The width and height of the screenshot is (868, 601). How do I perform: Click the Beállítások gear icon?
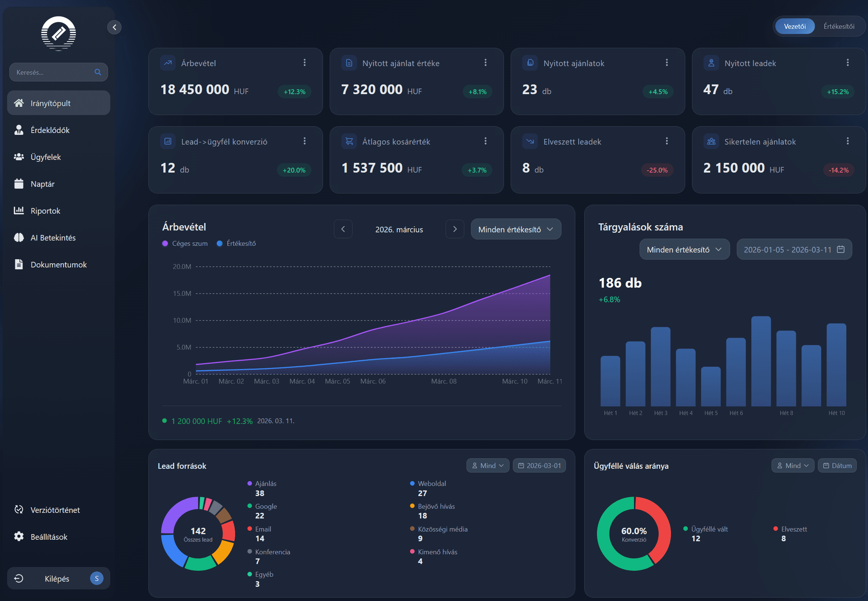[x=19, y=536]
